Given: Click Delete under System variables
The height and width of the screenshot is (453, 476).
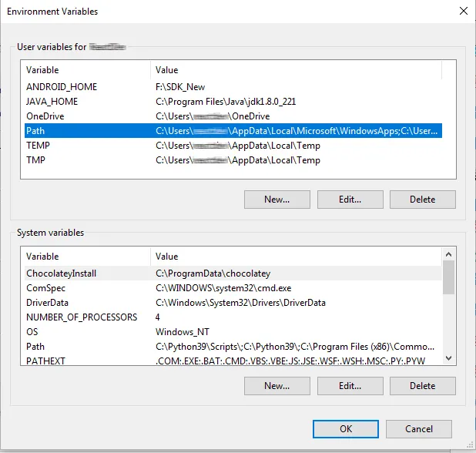Looking at the screenshot, I should click(423, 386).
